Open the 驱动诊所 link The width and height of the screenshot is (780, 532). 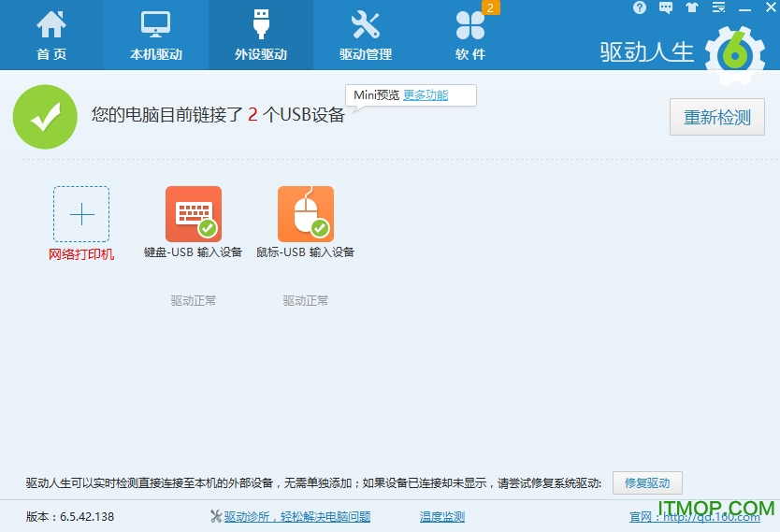coord(297,517)
